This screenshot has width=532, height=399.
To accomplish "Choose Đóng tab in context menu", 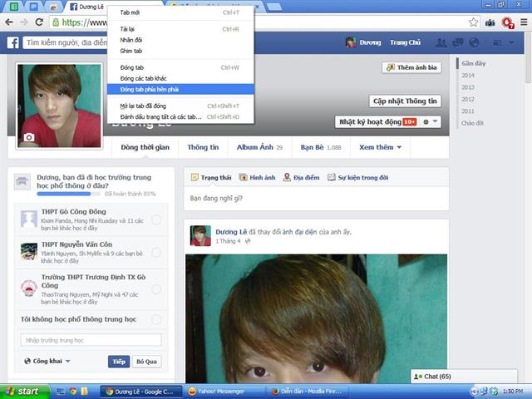I will (x=180, y=67).
